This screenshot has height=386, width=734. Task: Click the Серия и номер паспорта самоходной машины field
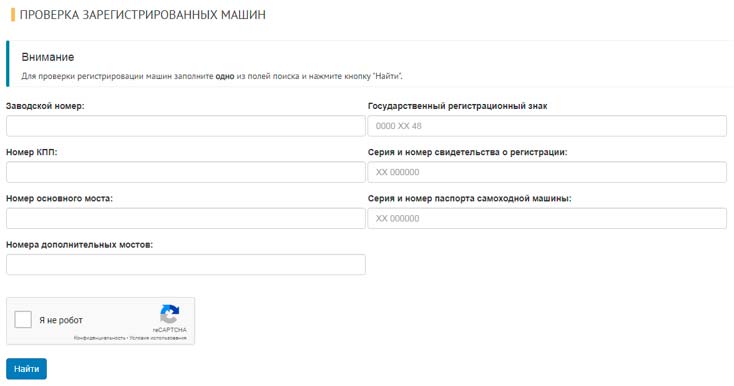[x=547, y=218]
